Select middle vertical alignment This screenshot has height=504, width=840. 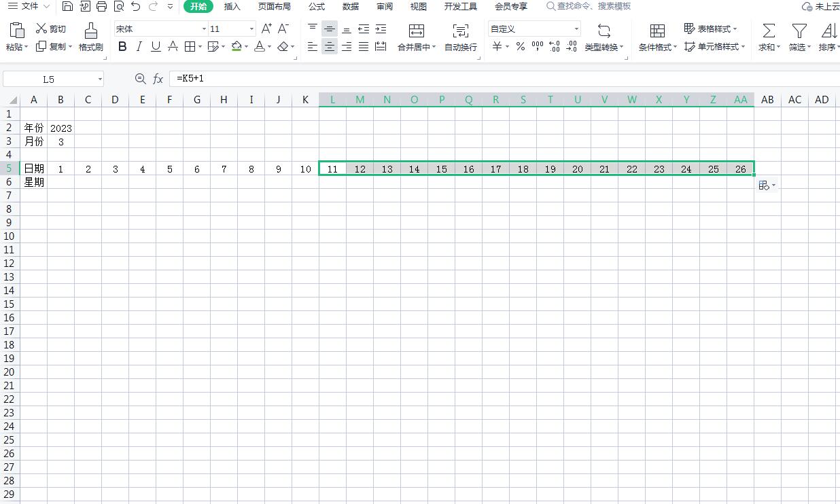click(330, 29)
